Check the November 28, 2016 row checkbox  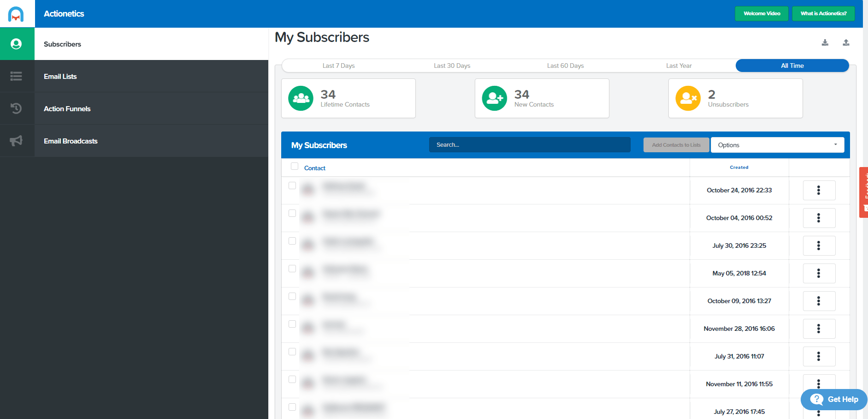point(292,324)
